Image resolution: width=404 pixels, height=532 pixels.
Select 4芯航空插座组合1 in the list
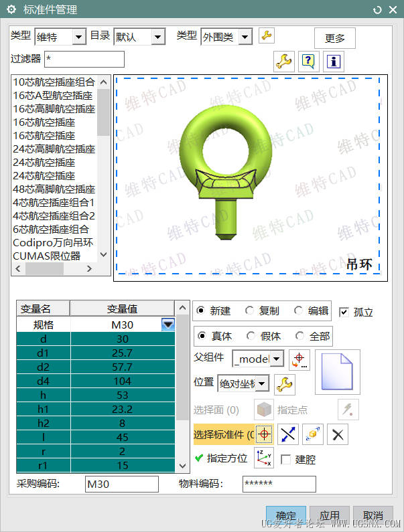point(54,203)
